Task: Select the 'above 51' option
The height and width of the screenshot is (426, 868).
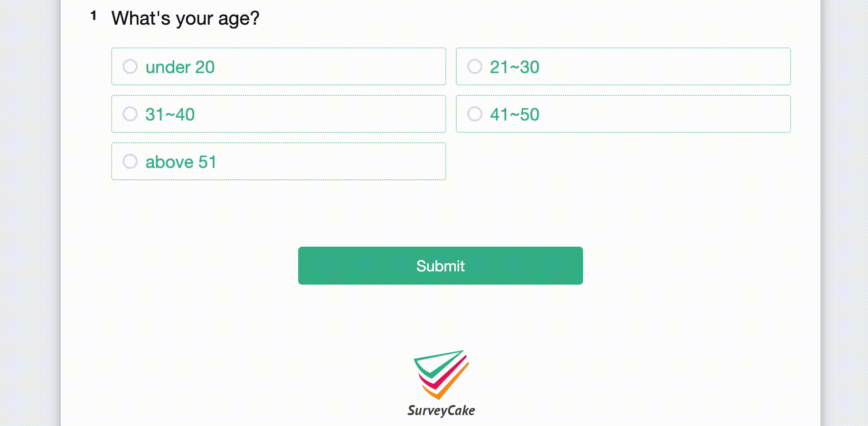Action: pos(130,161)
